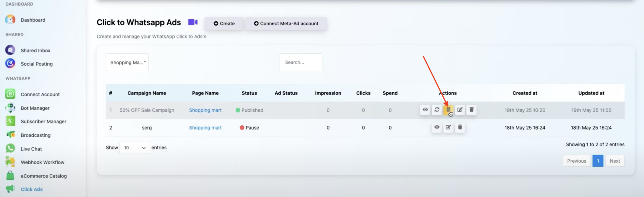Click the Live Chat WhatsApp icon
644x197 pixels.
click(10, 148)
